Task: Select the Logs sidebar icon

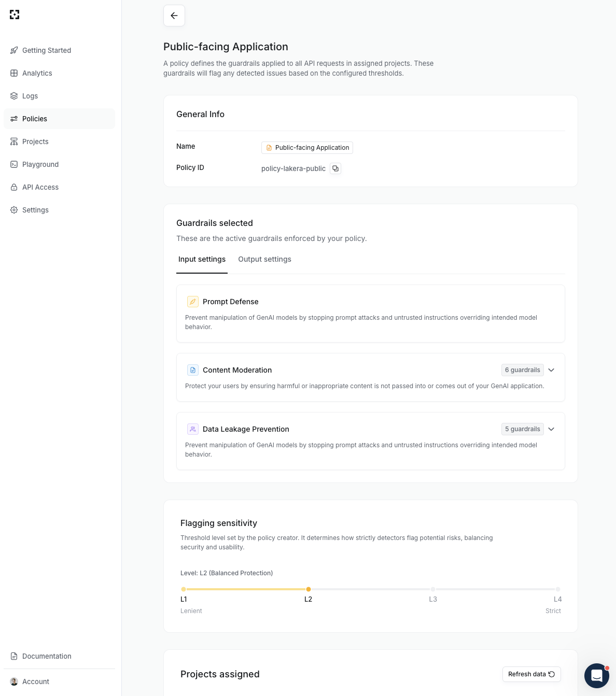Action: 14,96
